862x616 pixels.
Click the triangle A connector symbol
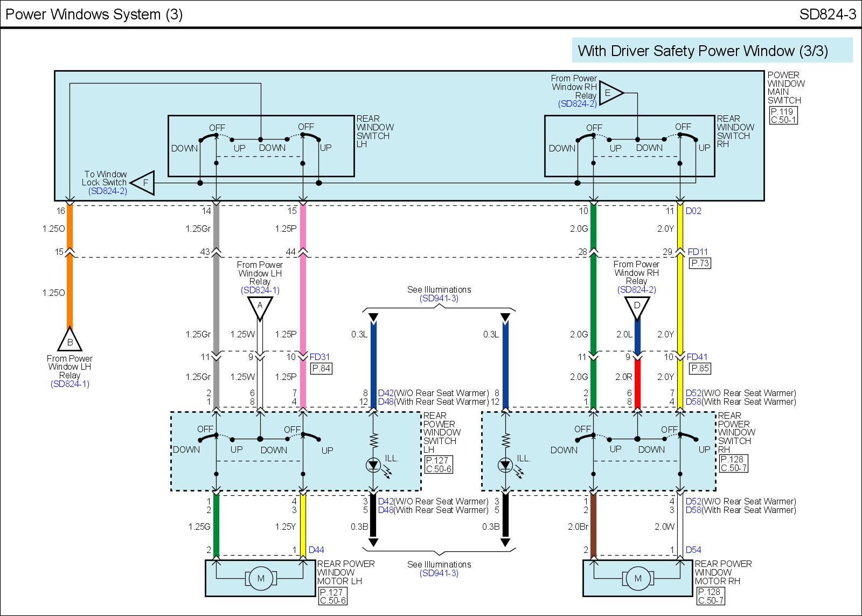pyautogui.click(x=260, y=307)
